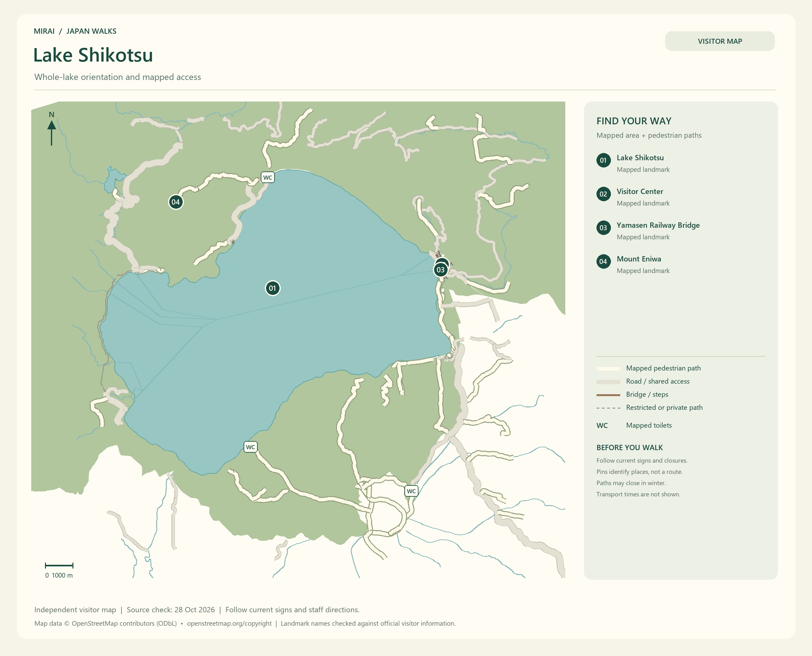Viewport: 812px width, 656px height.
Task: Click the subtitle 'Whole-lake orientation and mapped access'
Action: click(x=117, y=77)
